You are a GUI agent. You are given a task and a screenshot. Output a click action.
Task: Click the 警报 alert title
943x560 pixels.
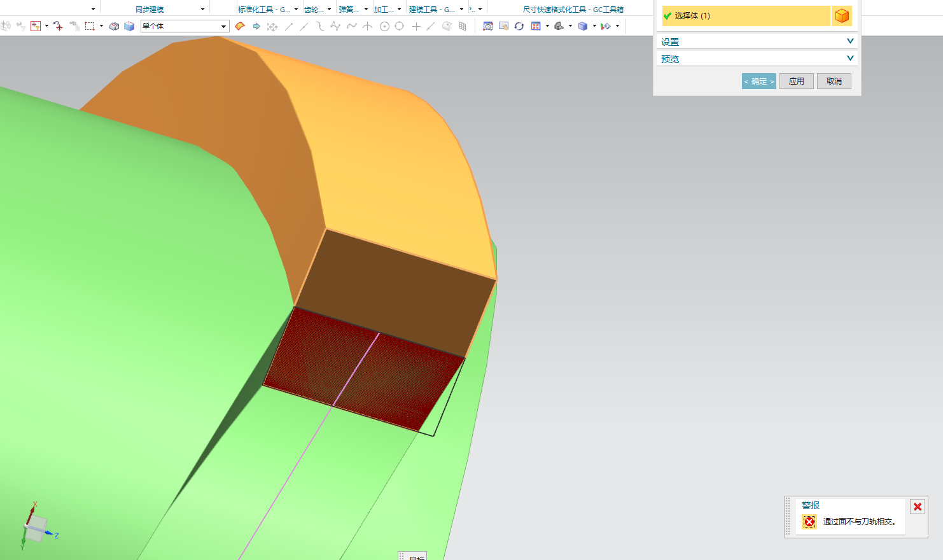(811, 505)
